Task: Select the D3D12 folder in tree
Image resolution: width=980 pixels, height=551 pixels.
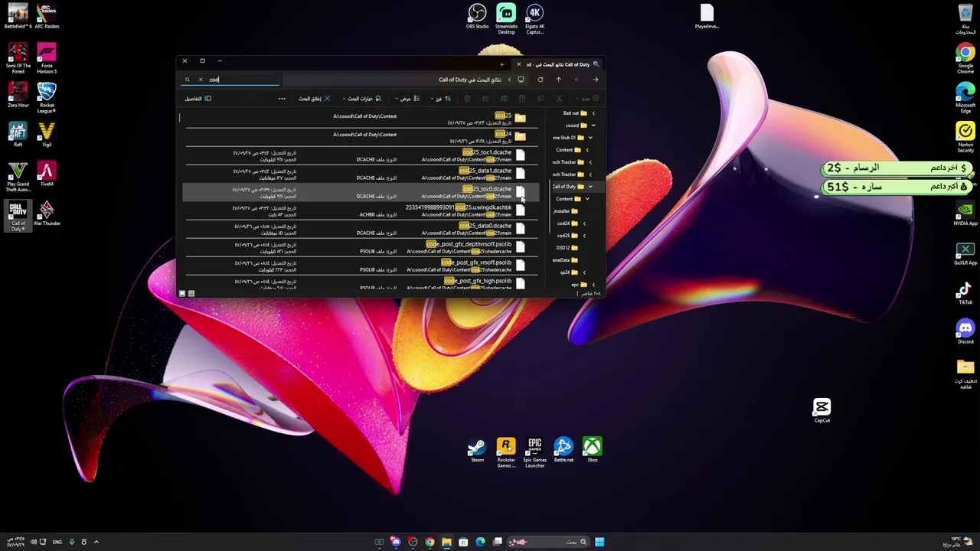Action: (567, 248)
